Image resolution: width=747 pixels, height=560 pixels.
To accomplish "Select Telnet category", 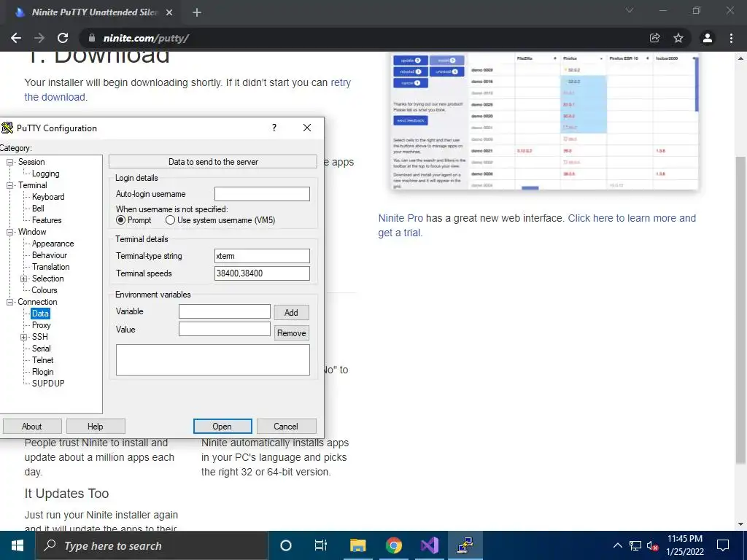I will pyautogui.click(x=43, y=360).
